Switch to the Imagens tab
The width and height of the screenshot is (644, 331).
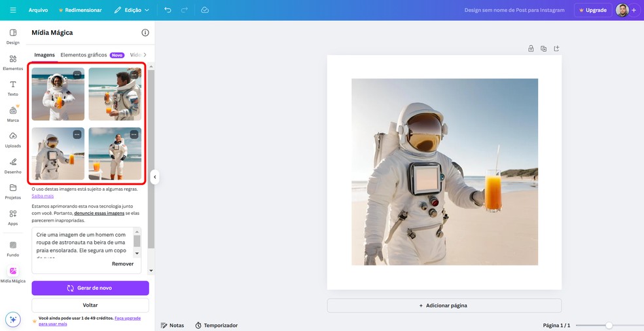pos(45,54)
